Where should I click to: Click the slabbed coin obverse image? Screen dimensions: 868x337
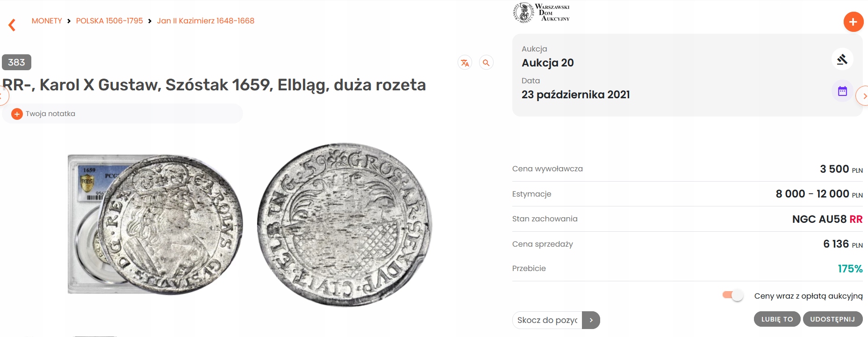point(155,225)
